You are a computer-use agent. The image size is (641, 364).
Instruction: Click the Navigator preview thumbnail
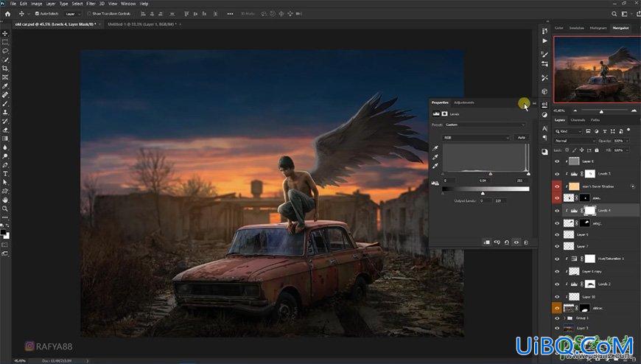pyautogui.click(x=597, y=69)
